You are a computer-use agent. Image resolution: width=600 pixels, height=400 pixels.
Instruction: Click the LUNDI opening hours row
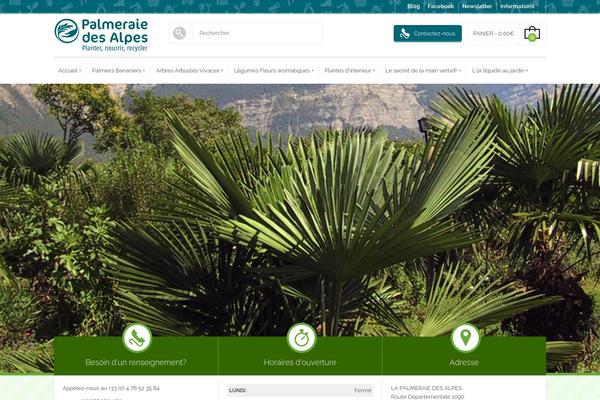point(300,390)
